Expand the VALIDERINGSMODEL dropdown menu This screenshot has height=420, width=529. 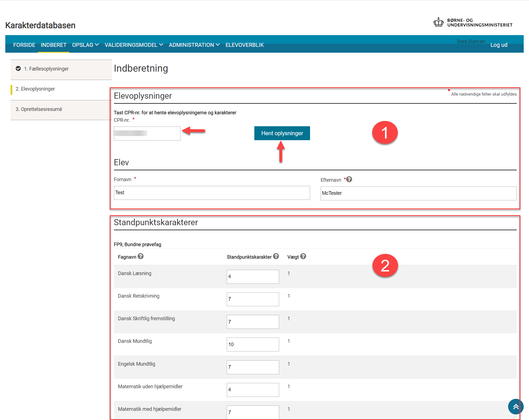(x=134, y=45)
